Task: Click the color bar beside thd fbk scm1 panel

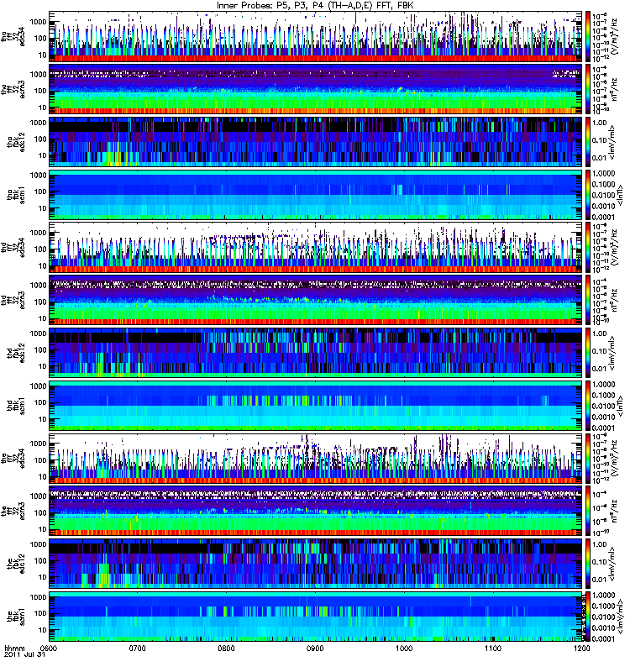Action: 588,406
